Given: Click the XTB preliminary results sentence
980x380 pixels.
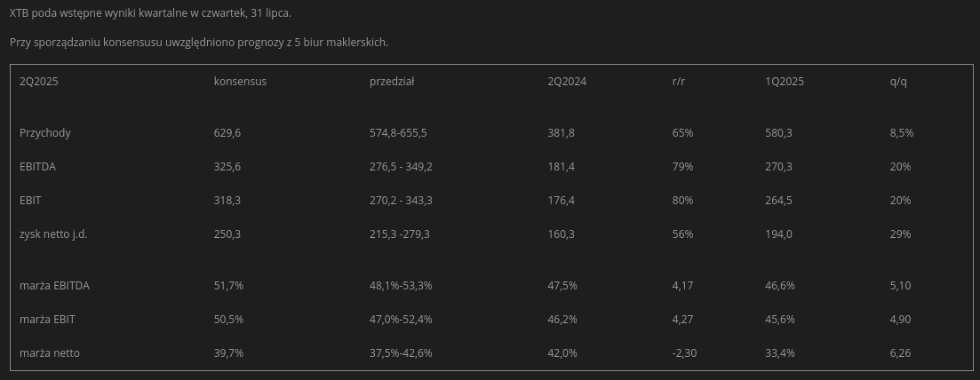Looking at the screenshot, I should 150,13.
